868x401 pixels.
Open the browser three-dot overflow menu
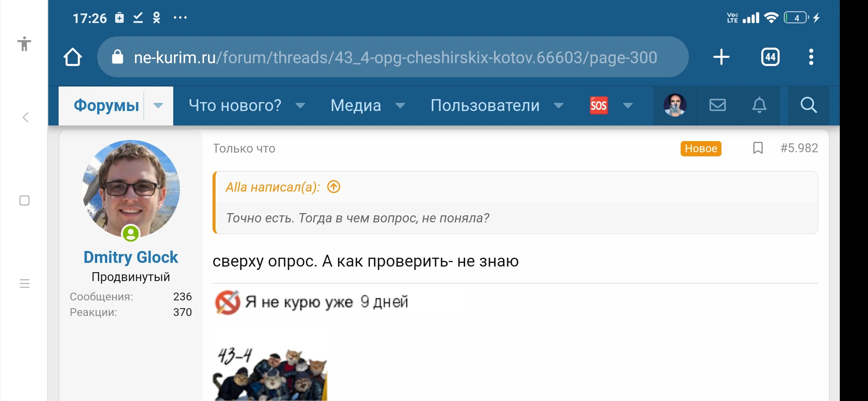(811, 56)
